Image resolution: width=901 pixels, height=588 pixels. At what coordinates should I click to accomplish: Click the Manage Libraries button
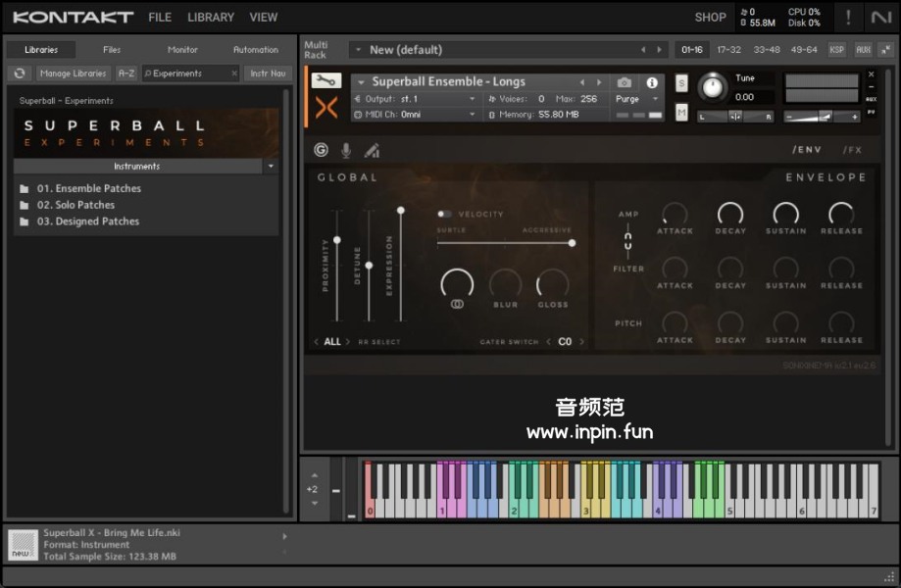[x=74, y=73]
